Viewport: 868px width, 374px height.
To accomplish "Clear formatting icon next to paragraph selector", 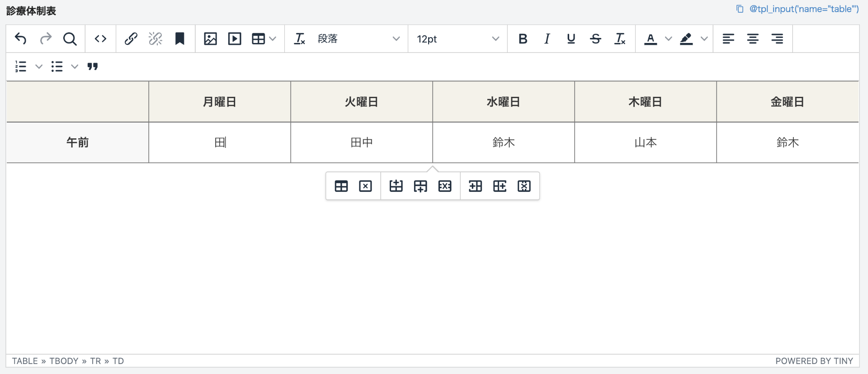I will [x=299, y=39].
